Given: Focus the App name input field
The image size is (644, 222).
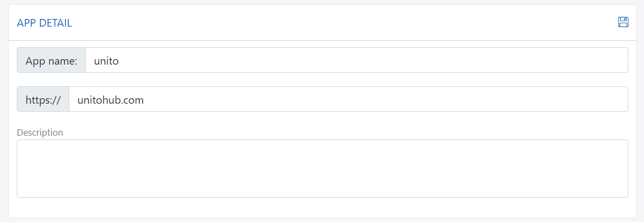Looking at the screenshot, I should click(356, 60).
